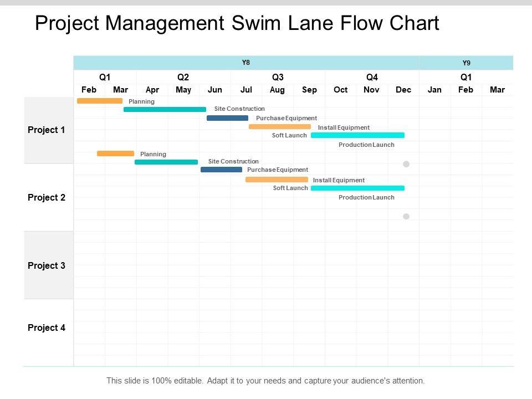This screenshot has height=399, width=532.
Task: Select Project 2's cyan Production Launch bar
Action: (357, 188)
